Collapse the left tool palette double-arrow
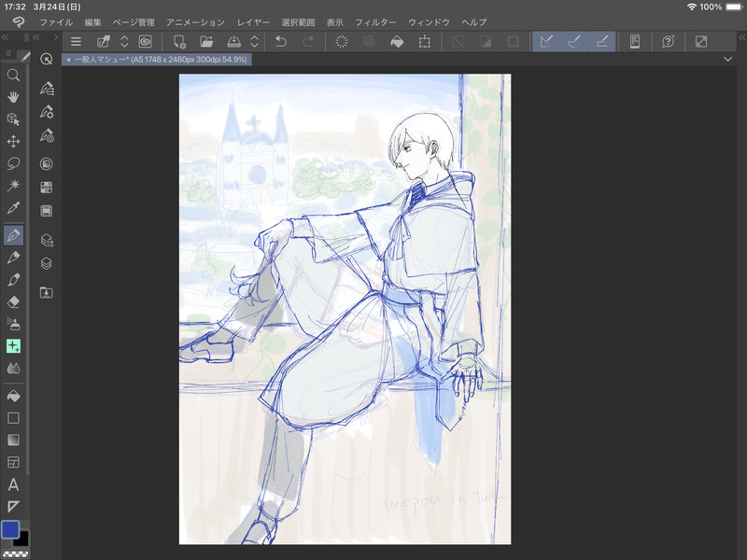 tap(6, 37)
